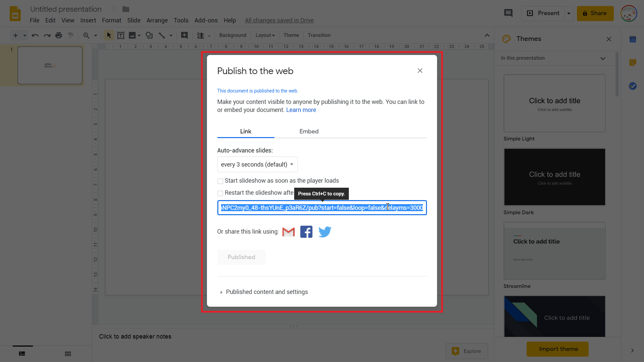Viewport: 644px width, 362px height.
Task: Open new slide layout dropdown arrow
Action: point(24,35)
